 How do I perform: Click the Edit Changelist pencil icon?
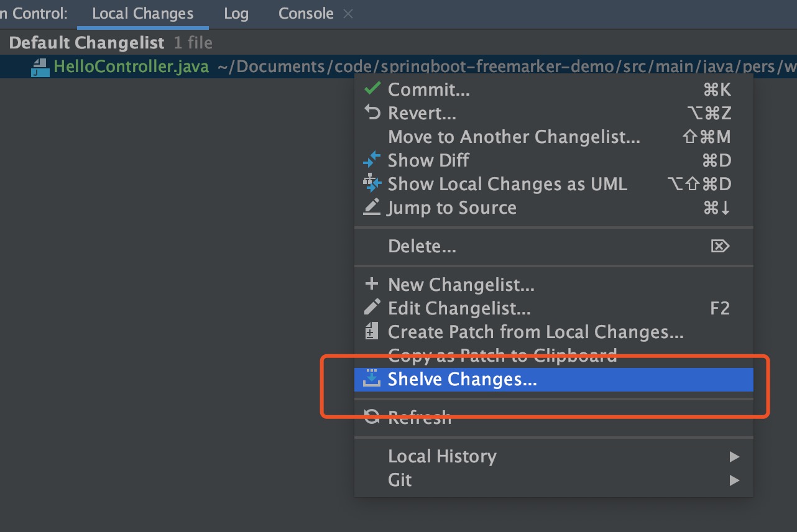point(372,308)
